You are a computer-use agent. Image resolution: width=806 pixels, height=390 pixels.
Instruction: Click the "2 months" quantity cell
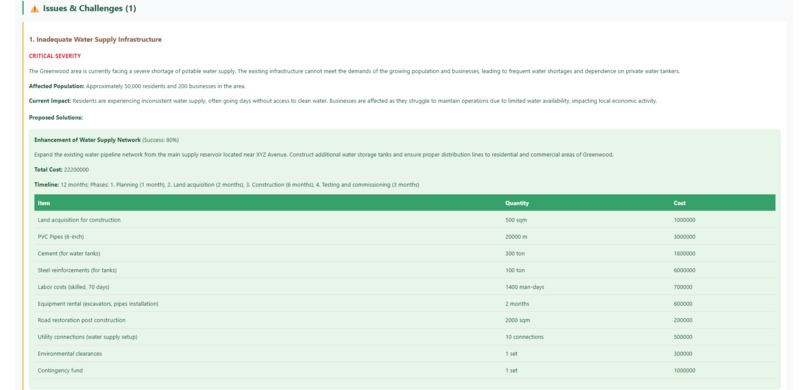[517, 304]
